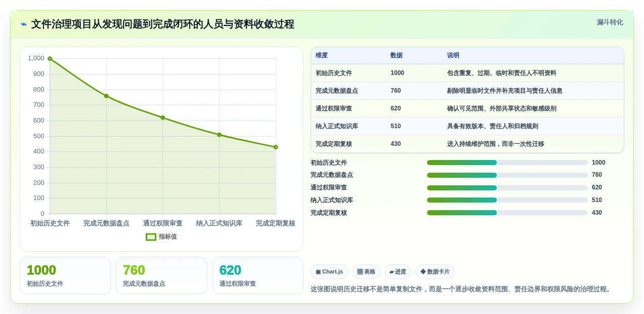This screenshot has height=314, width=644.
Task: Click the description 具备有效版本、责任人和归档规则
Action: tap(493, 126)
